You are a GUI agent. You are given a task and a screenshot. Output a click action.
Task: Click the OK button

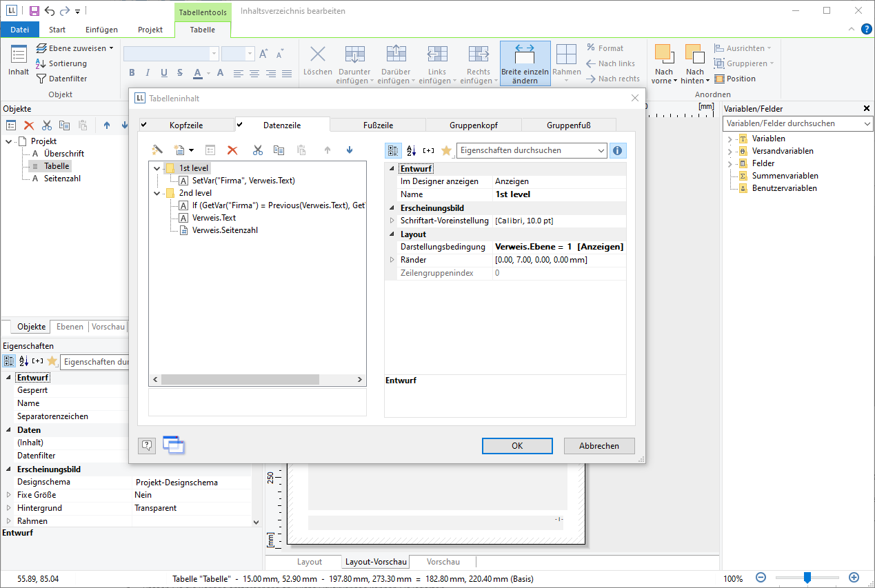[x=517, y=446]
